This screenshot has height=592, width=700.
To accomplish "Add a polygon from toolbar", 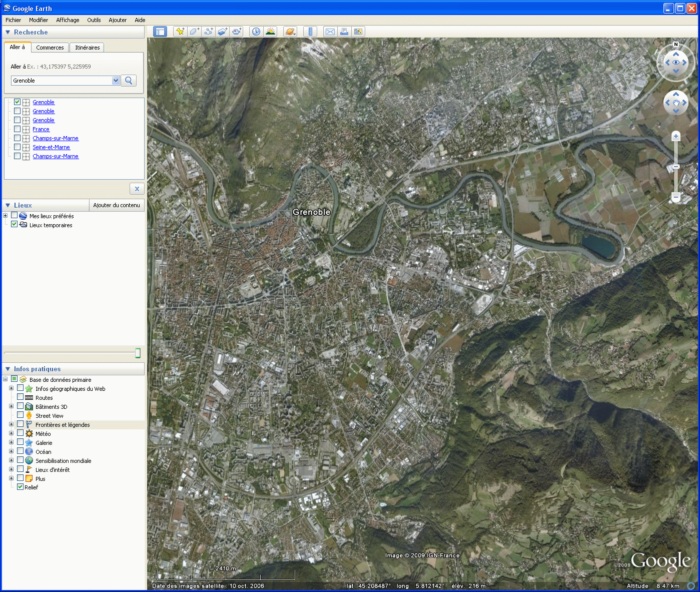I will pyautogui.click(x=195, y=32).
